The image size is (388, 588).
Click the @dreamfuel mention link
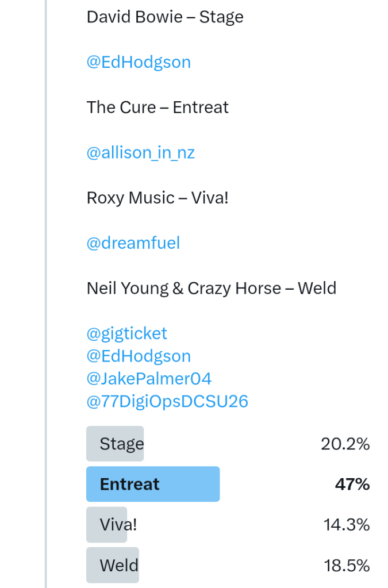point(133,243)
